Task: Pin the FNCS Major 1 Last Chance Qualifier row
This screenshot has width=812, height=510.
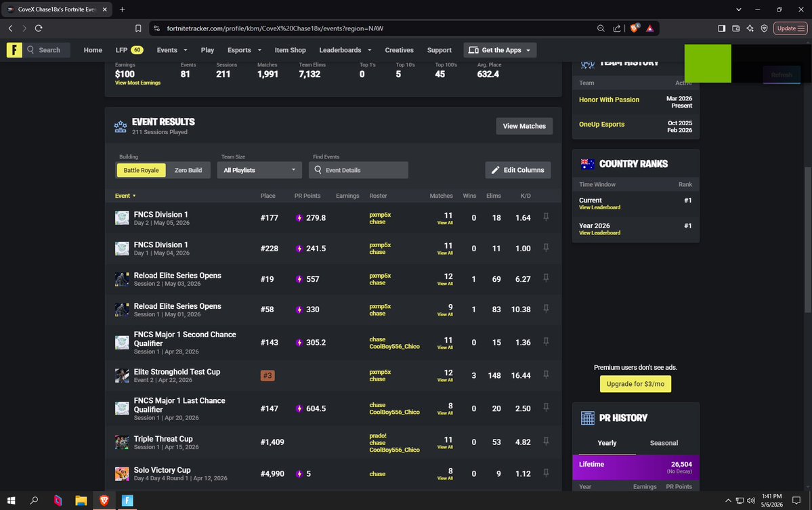Action: click(546, 408)
